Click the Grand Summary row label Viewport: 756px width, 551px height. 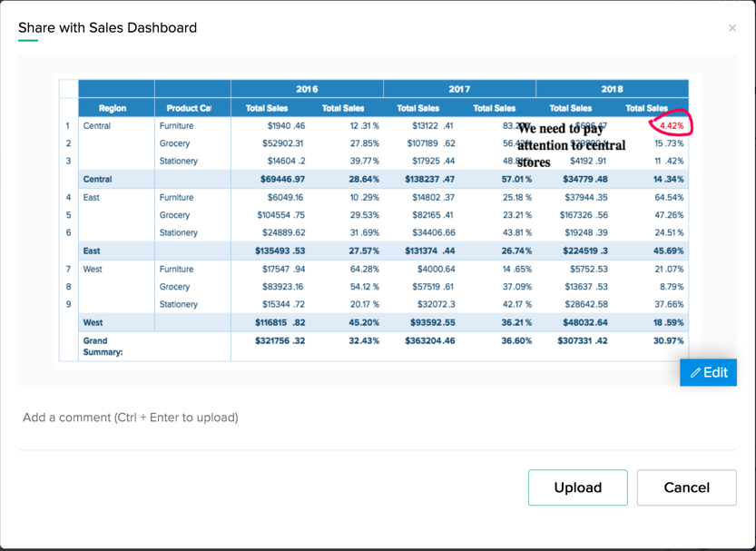[x=103, y=346]
